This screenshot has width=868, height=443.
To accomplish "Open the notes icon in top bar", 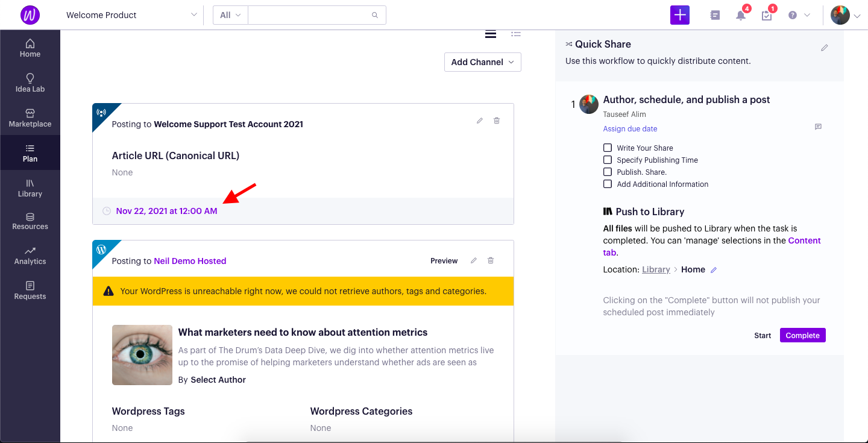I will tap(715, 16).
